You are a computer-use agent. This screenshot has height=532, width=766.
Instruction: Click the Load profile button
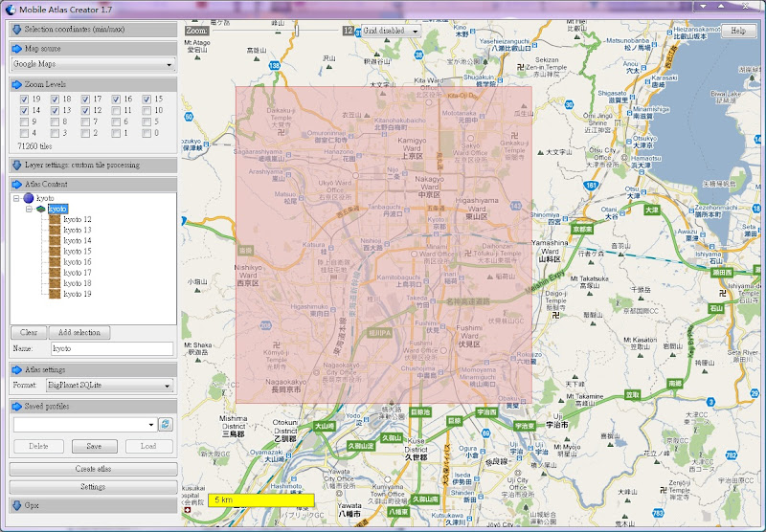click(x=148, y=446)
